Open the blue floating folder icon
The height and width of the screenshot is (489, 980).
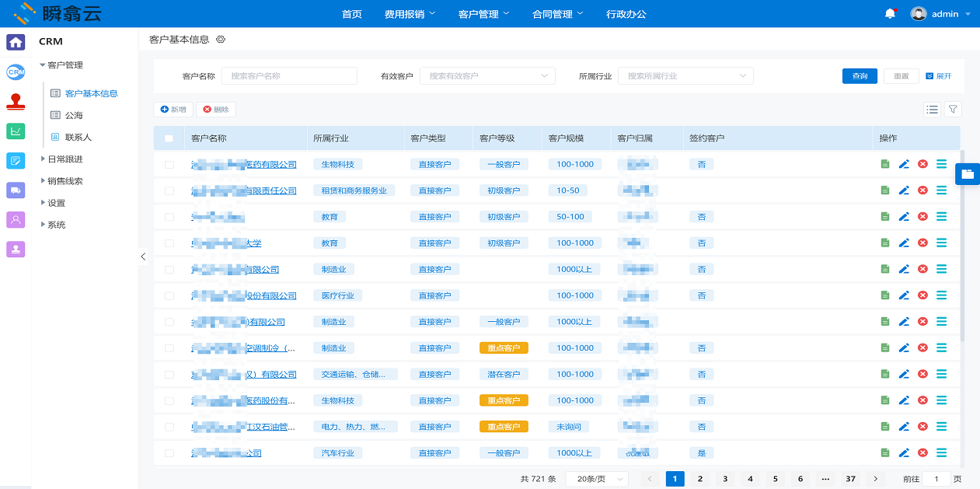[967, 174]
